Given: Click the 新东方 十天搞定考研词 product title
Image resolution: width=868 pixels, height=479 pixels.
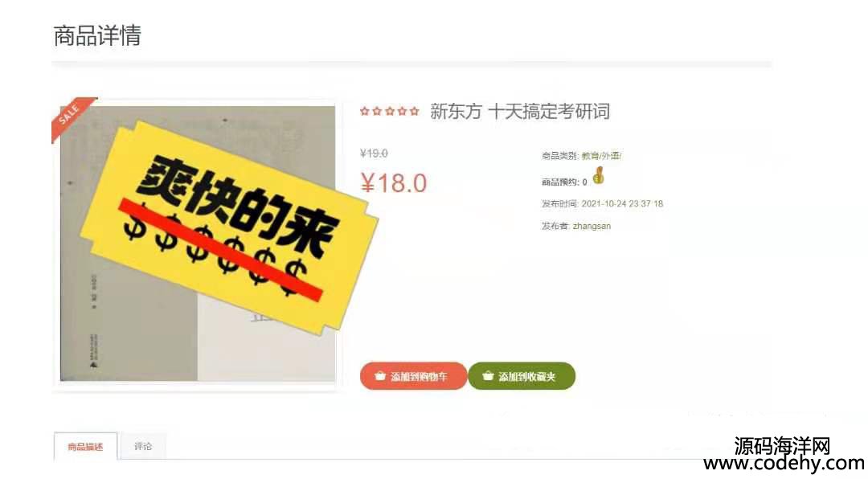Looking at the screenshot, I should click(520, 111).
